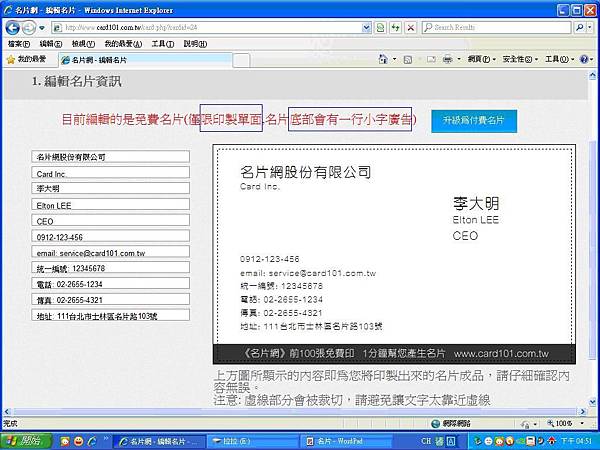The image size is (600, 450).
Task: Click the Card Inc. input field
Action: tap(110, 173)
